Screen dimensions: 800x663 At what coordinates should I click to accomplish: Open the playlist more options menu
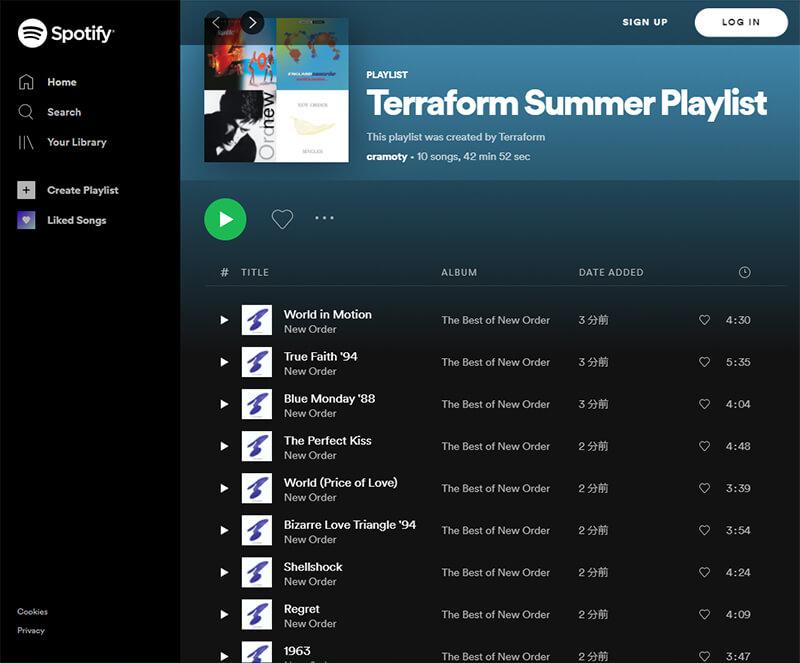(324, 218)
